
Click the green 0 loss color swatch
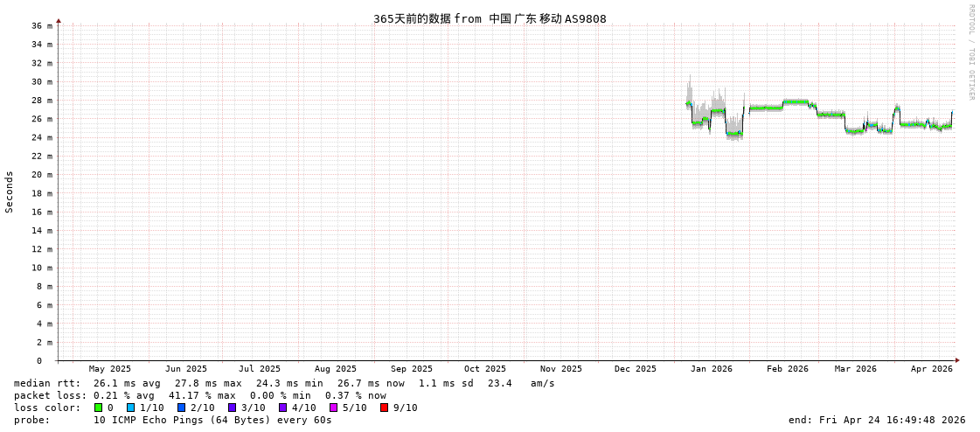click(x=98, y=408)
